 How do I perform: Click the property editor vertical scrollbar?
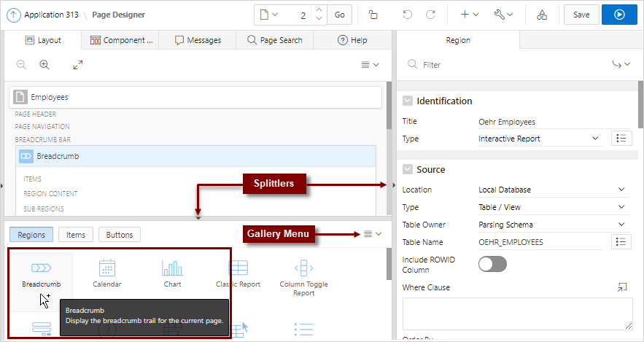click(640, 104)
